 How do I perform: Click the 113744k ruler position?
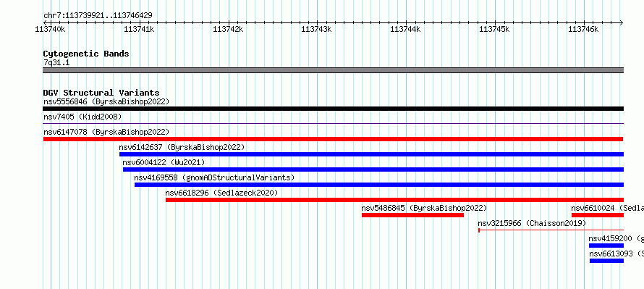click(405, 29)
